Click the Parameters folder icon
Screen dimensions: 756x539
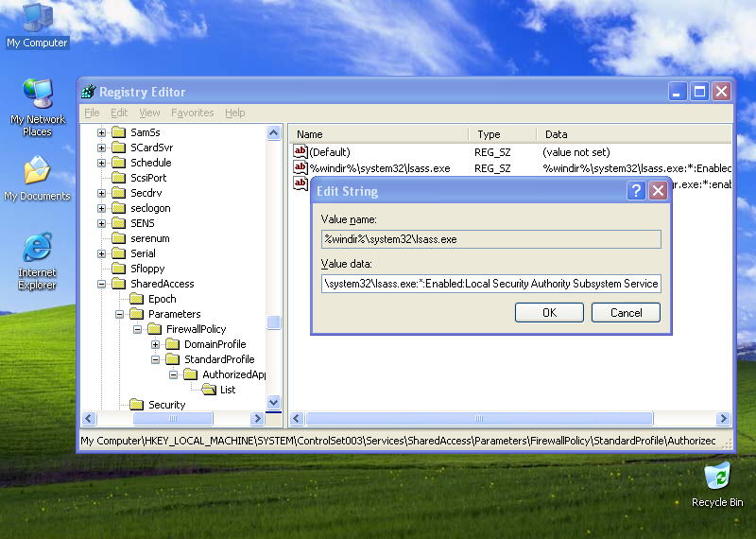pyautogui.click(x=136, y=314)
